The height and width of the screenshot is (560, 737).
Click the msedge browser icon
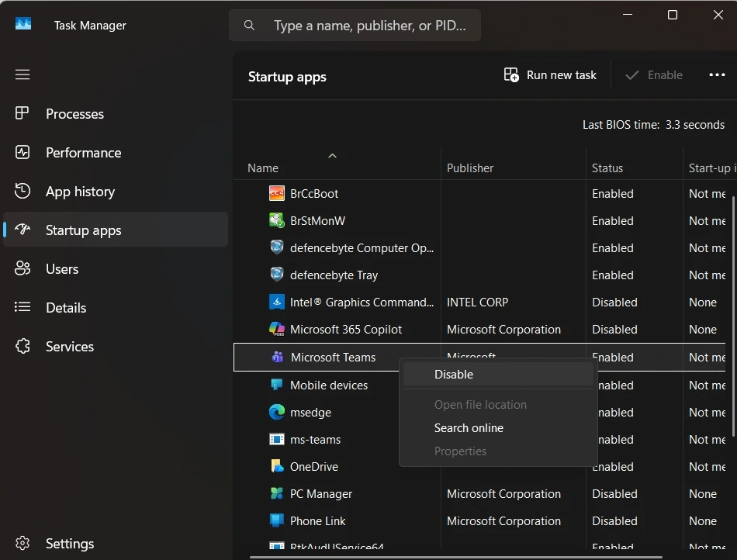pos(276,412)
